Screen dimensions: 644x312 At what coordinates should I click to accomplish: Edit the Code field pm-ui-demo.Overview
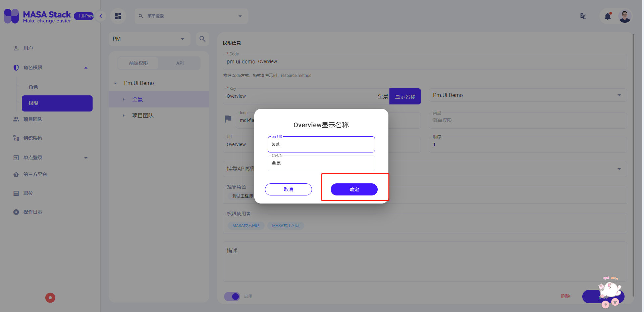(x=425, y=62)
